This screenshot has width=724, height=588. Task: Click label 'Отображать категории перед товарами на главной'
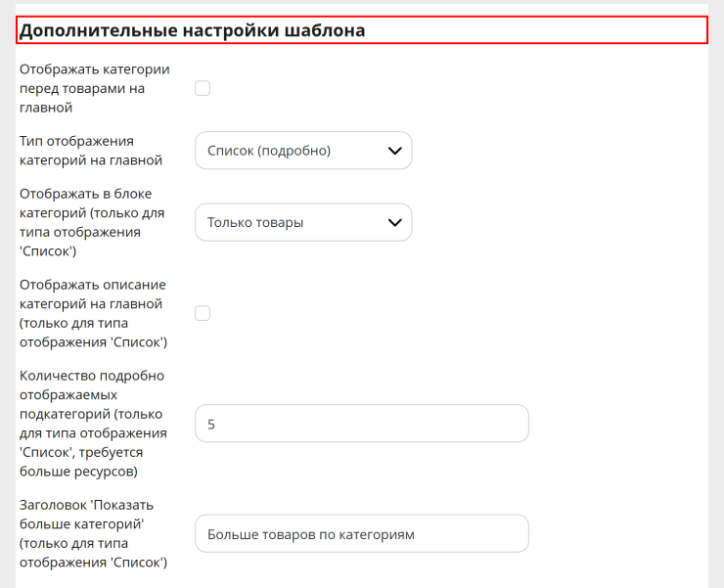94,88
